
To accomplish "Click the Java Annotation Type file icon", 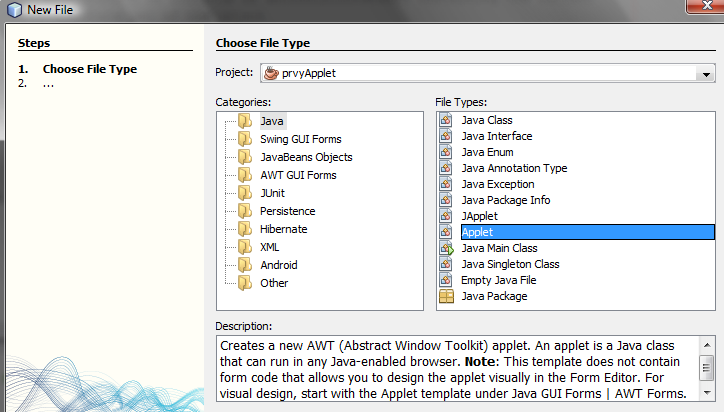I will point(446,168).
